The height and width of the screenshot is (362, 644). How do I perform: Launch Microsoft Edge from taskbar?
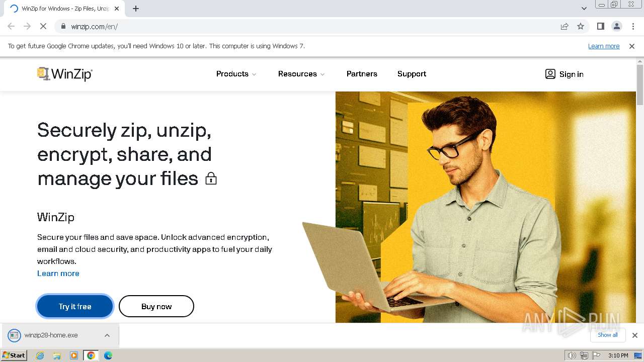click(108, 355)
